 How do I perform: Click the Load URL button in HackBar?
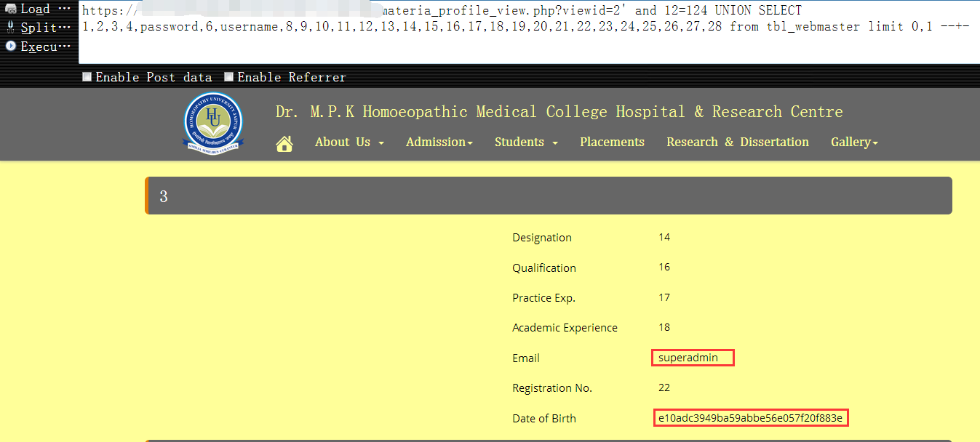point(39,9)
